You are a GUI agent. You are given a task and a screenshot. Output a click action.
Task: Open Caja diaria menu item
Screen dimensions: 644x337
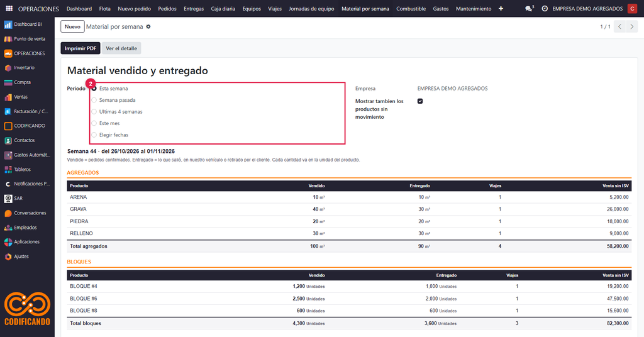223,9
